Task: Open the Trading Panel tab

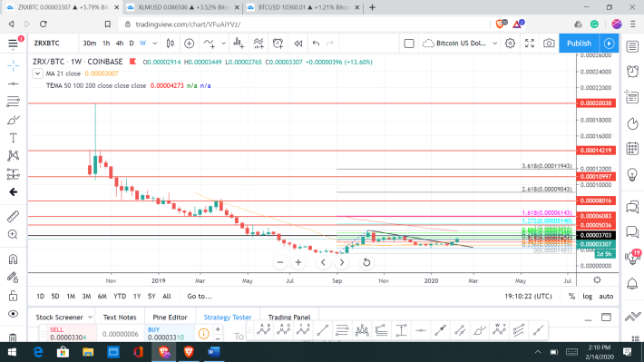Action: pyautogui.click(x=289, y=318)
